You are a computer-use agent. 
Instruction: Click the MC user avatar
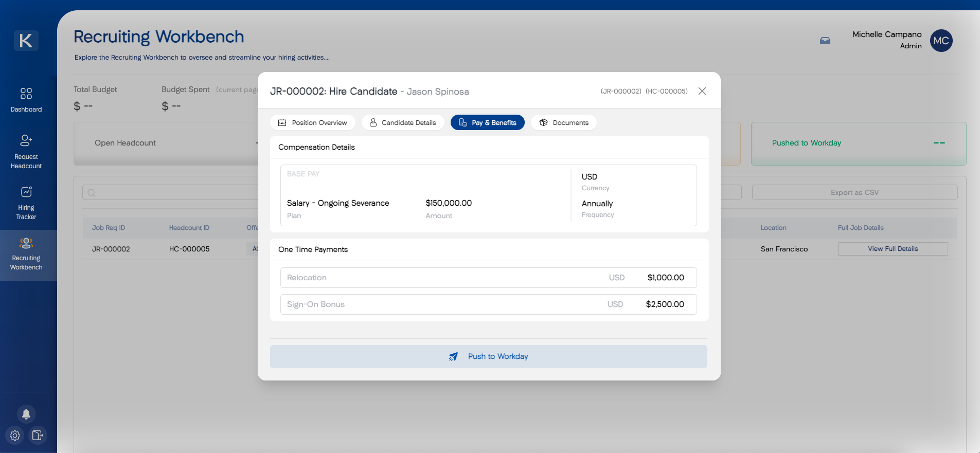pos(941,41)
